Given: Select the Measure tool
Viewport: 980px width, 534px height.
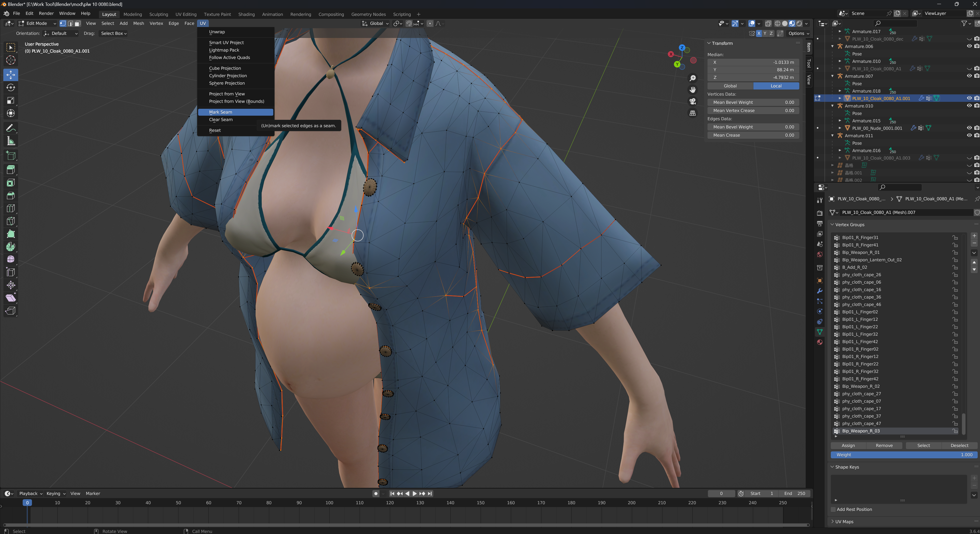Looking at the screenshot, I should tap(11, 141).
